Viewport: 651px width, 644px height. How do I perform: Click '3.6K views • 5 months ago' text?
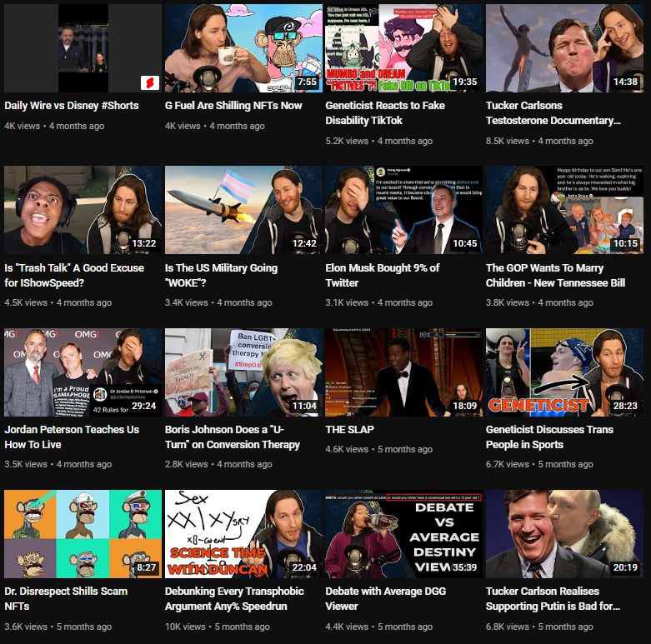[58, 627]
